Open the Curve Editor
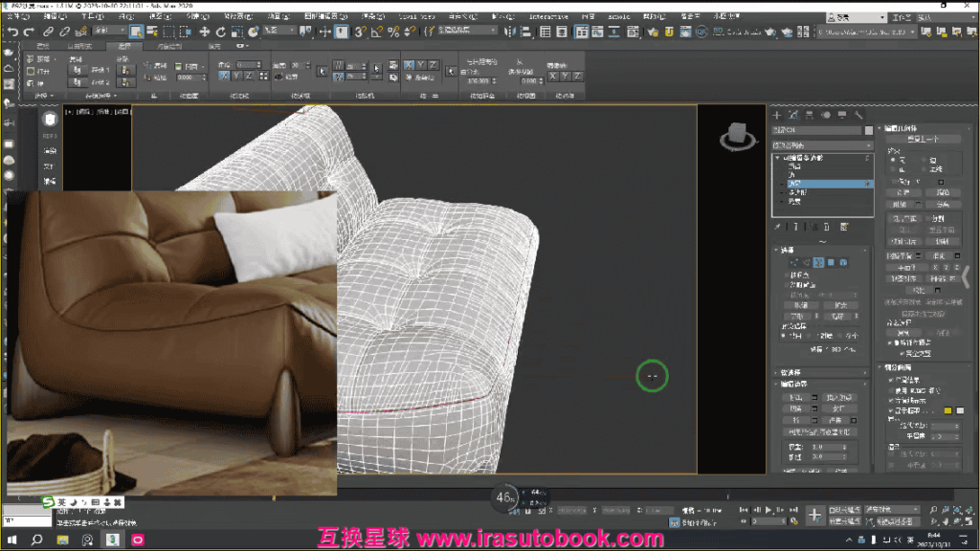 pos(598,32)
